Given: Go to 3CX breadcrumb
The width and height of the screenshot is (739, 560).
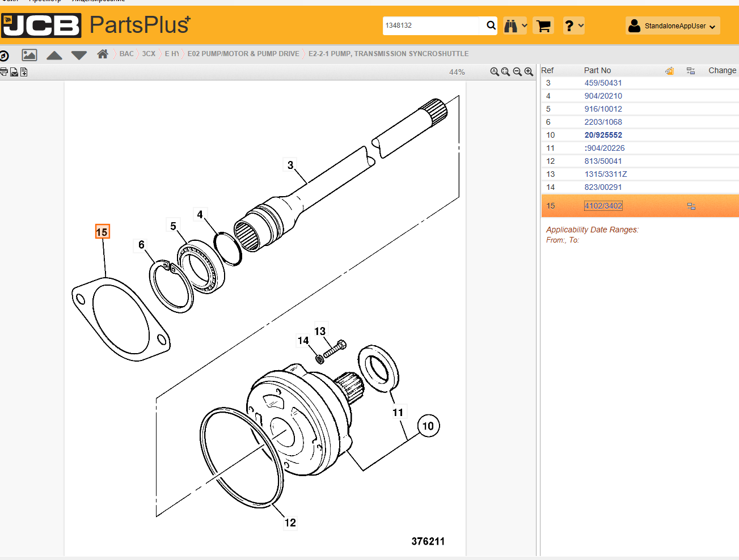Looking at the screenshot, I should [x=149, y=54].
